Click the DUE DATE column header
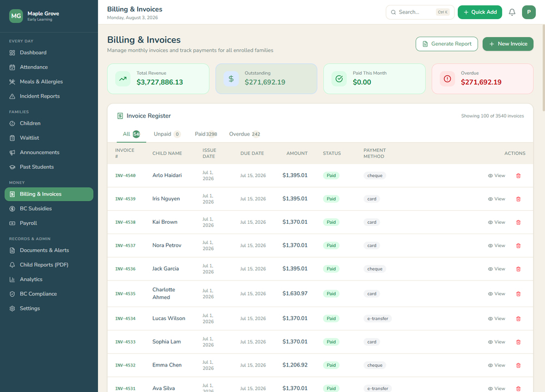The height and width of the screenshot is (392, 545). click(252, 154)
